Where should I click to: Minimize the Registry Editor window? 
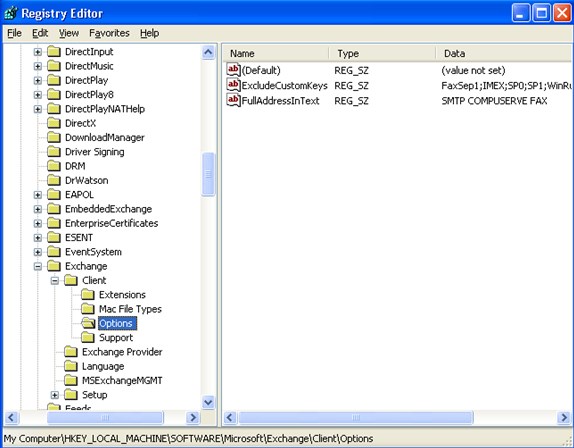point(520,14)
